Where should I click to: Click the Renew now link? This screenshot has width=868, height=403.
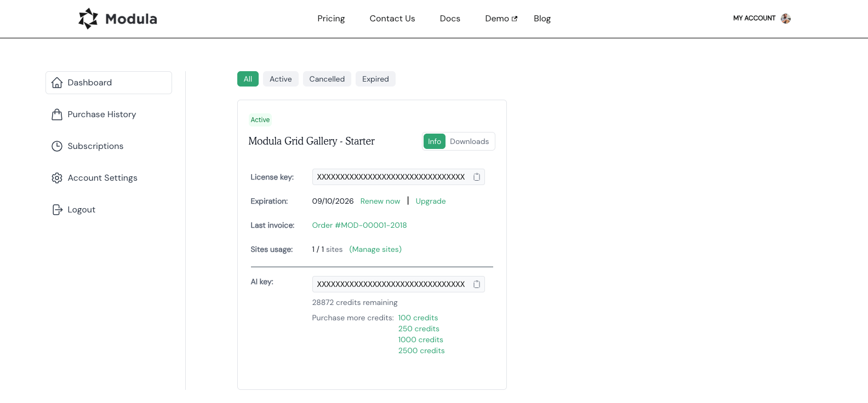click(x=380, y=201)
